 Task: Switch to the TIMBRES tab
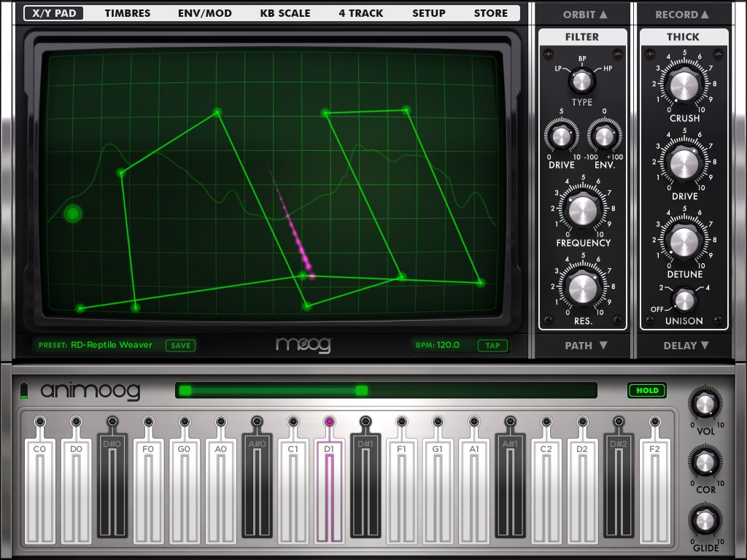[x=127, y=13]
